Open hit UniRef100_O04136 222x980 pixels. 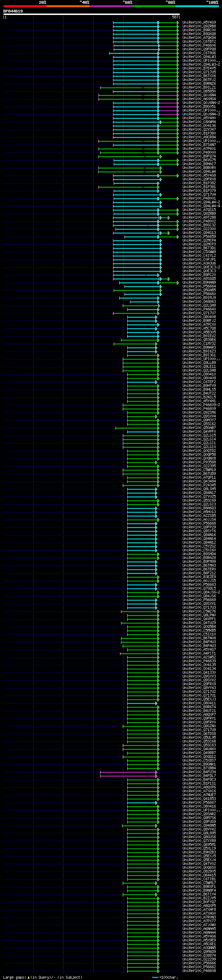click(x=199, y=125)
